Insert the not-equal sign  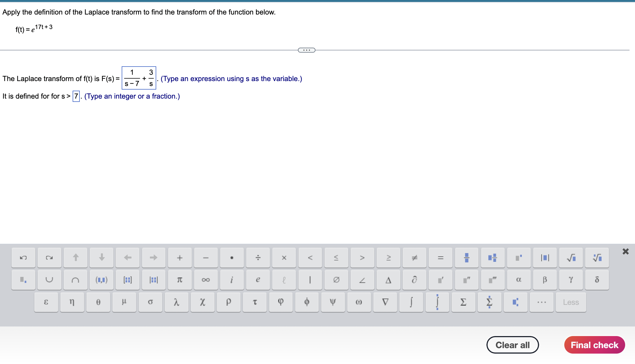414,257
